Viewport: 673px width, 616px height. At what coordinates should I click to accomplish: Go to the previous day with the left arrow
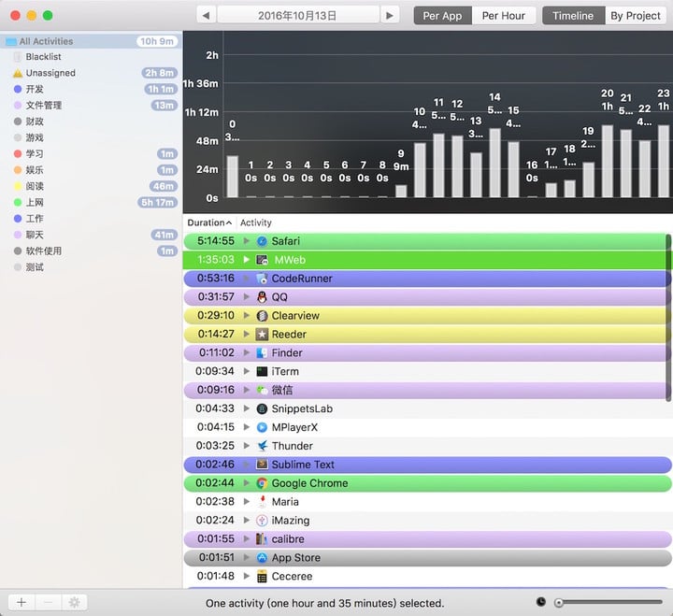click(x=206, y=16)
